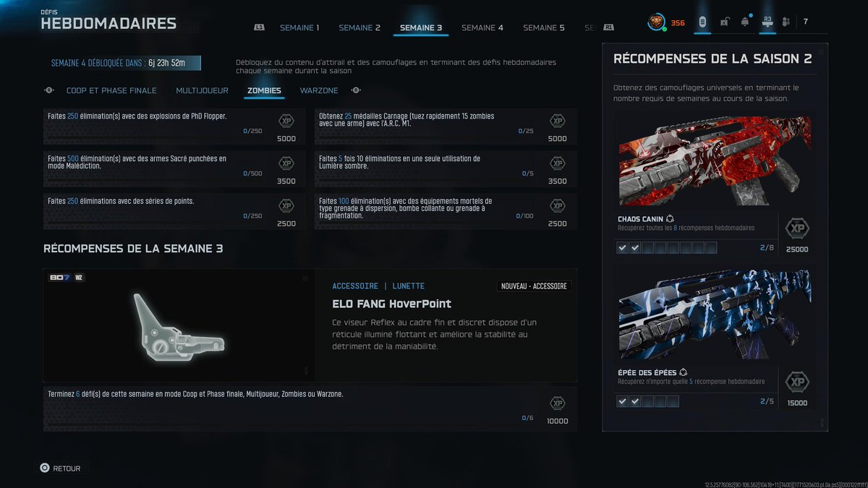This screenshot has width=868, height=488.
Task: Open the R3 menu icon
Action: coord(767,22)
